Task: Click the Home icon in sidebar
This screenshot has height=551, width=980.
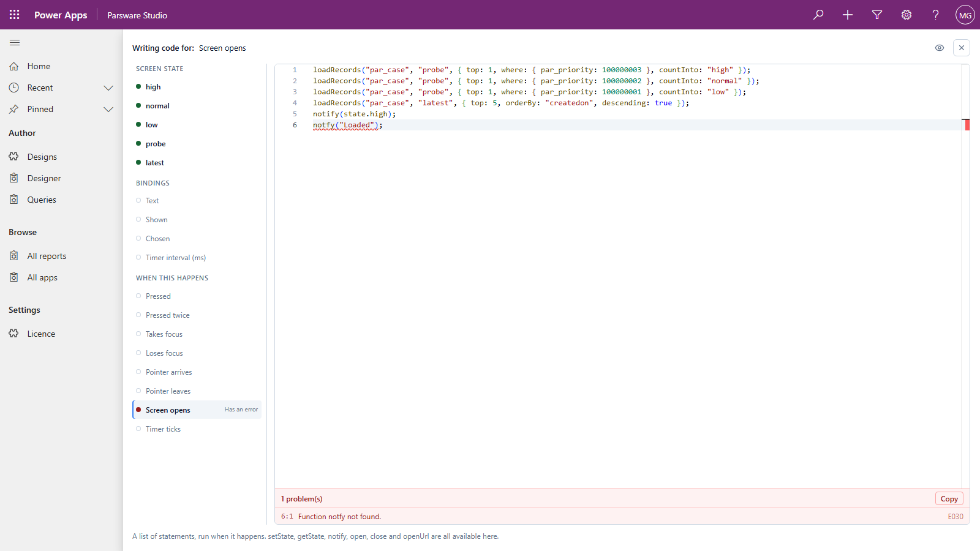Action: (x=14, y=66)
